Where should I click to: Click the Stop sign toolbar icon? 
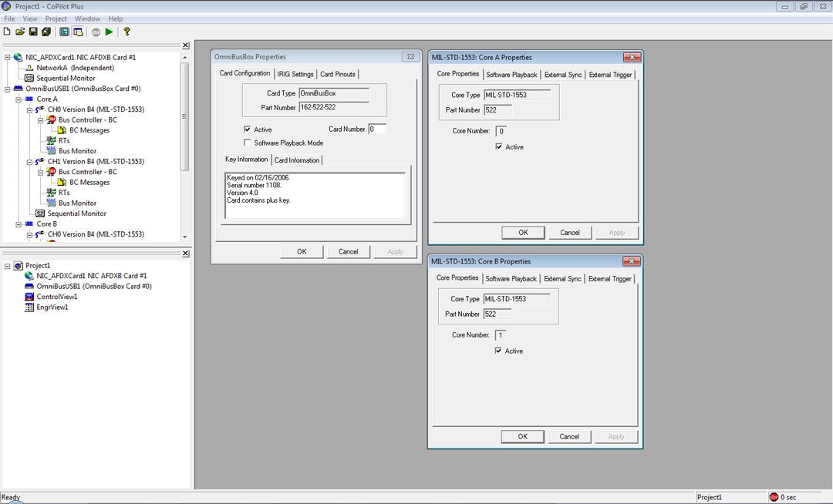[96, 32]
